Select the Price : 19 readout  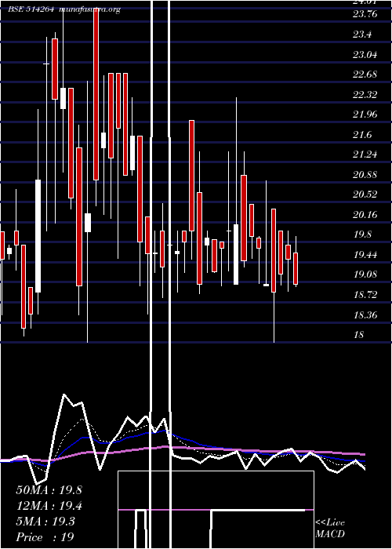(45, 537)
